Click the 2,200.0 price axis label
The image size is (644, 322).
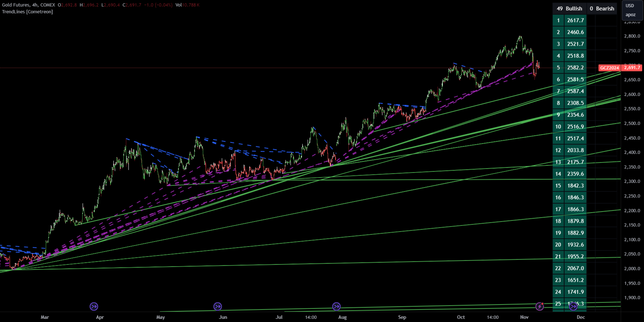632,211
